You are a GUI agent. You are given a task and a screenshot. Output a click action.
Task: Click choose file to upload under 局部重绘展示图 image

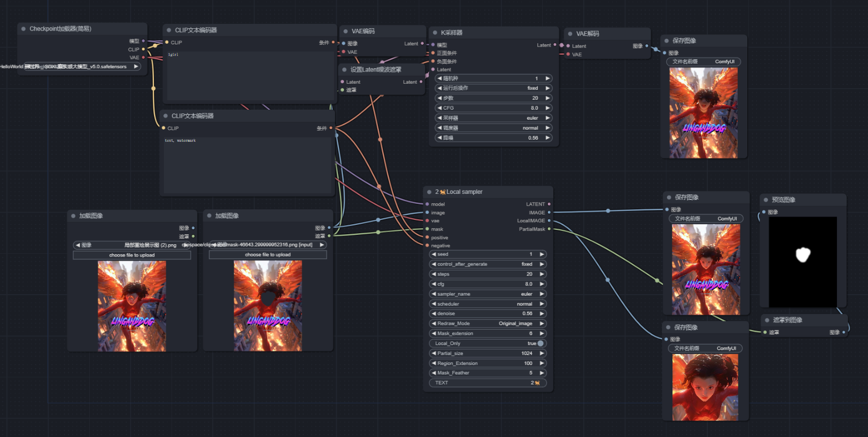coord(132,255)
